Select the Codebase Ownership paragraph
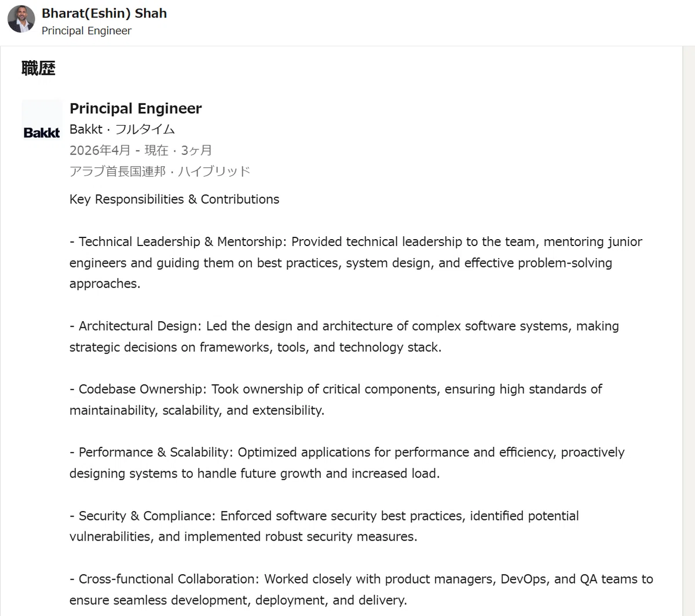The width and height of the screenshot is (695, 616). pyautogui.click(x=336, y=399)
